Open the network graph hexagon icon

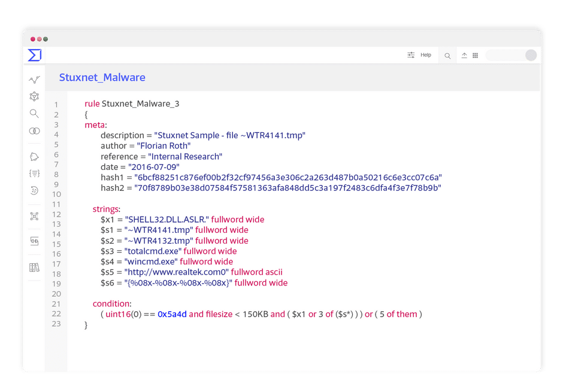(34, 96)
